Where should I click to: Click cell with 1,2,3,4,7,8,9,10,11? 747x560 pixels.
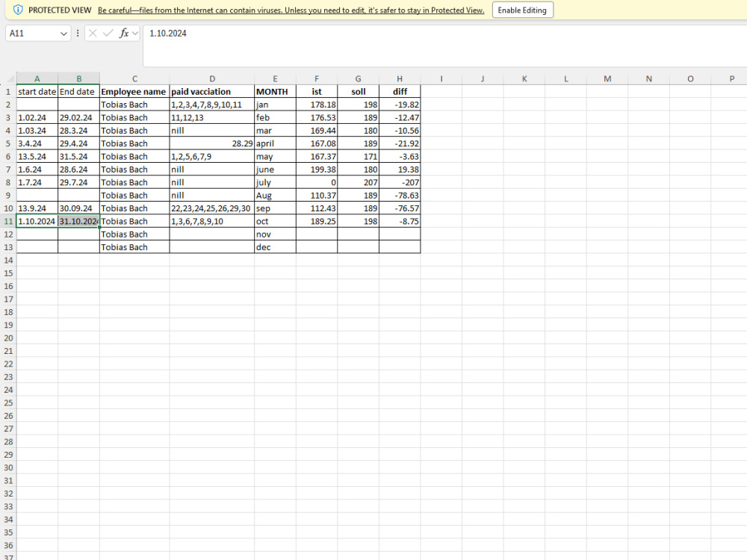(x=212, y=105)
